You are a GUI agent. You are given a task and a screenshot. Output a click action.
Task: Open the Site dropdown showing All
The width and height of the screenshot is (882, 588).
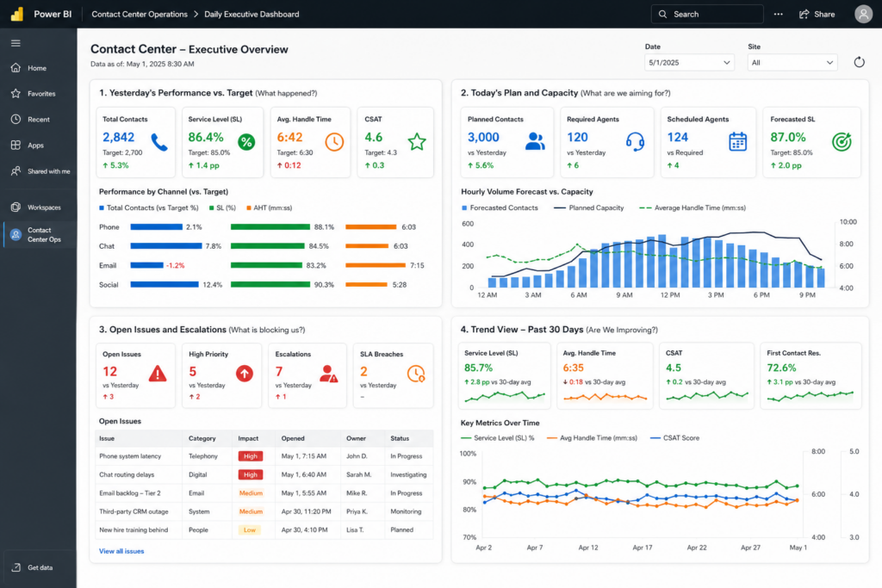coord(792,62)
